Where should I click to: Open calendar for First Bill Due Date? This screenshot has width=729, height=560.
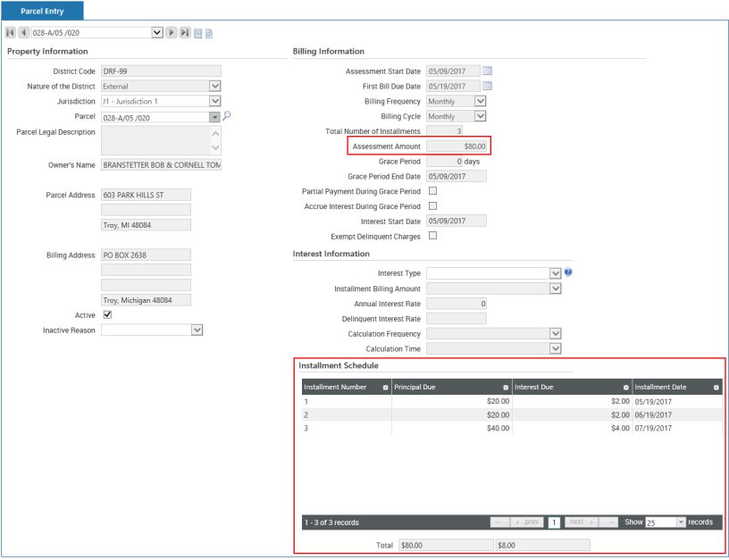click(488, 87)
